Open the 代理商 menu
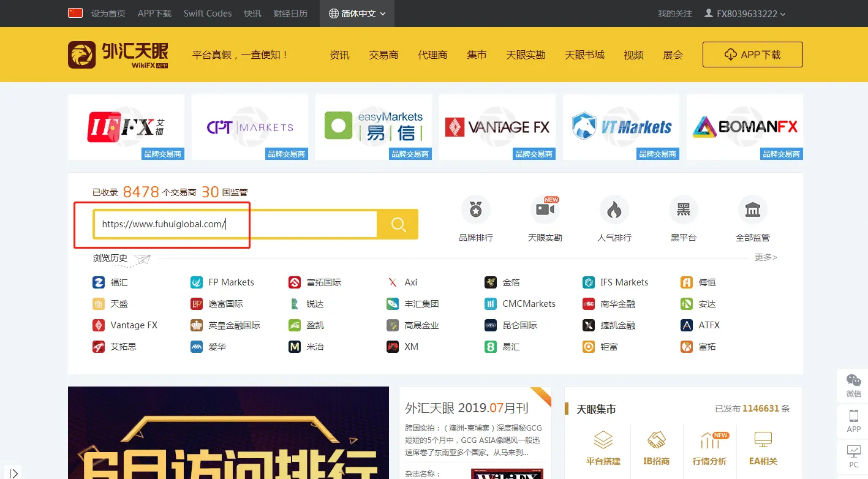Viewport: 868px width, 479px height. (432, 55)
